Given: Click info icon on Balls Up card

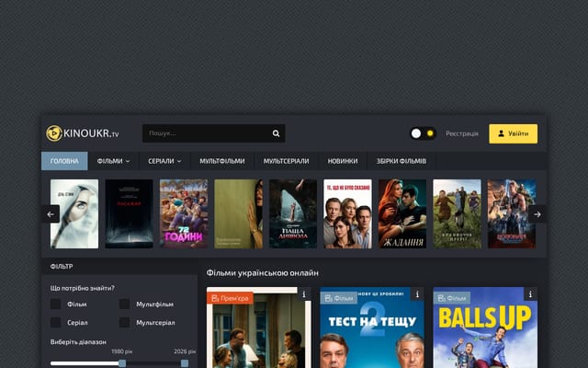Looking at the screenshot, I should pyautogui.click(x=531, y=294).
